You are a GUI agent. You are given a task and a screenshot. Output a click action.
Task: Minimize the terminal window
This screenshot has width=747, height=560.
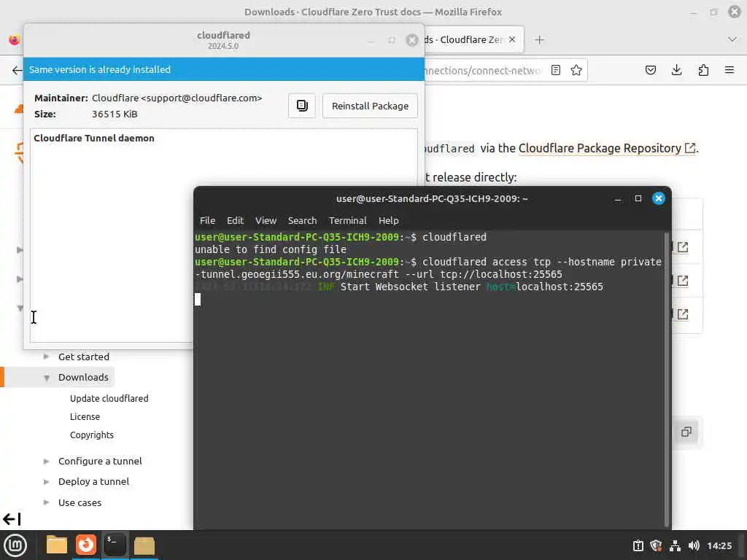point(618,198)
